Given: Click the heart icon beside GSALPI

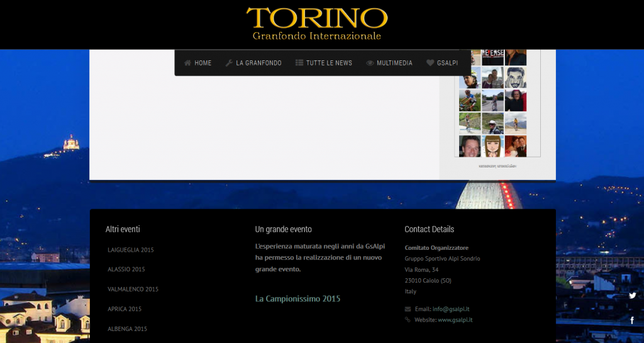Looking at the screenshot, I should [x=430, y=63].
